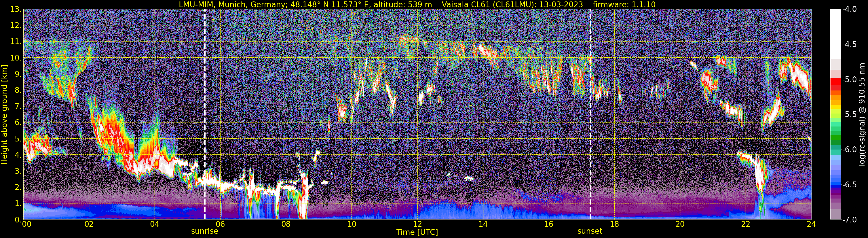
Task: Click the 'Height above ground [km]' axis label
Action: click(4, 114)
